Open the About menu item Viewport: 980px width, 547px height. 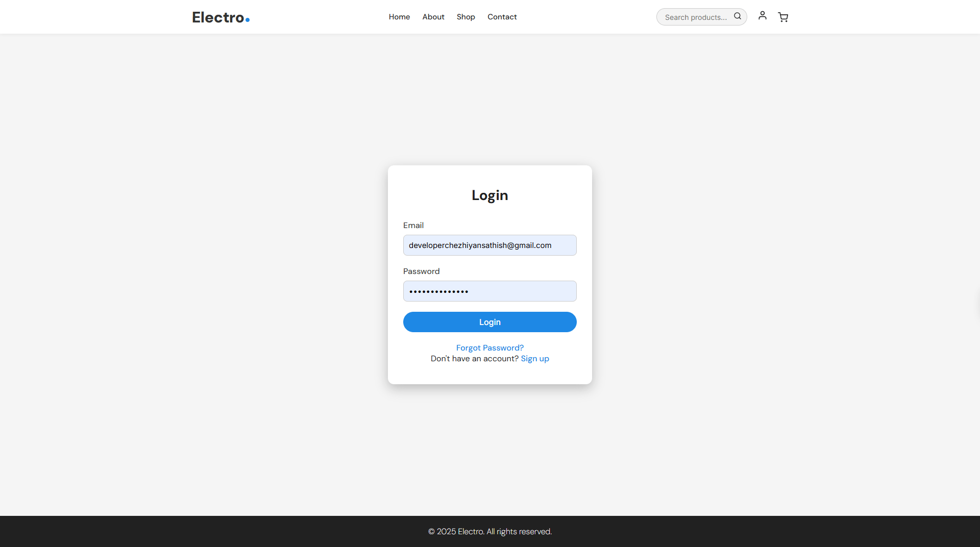tap(433, 17)
